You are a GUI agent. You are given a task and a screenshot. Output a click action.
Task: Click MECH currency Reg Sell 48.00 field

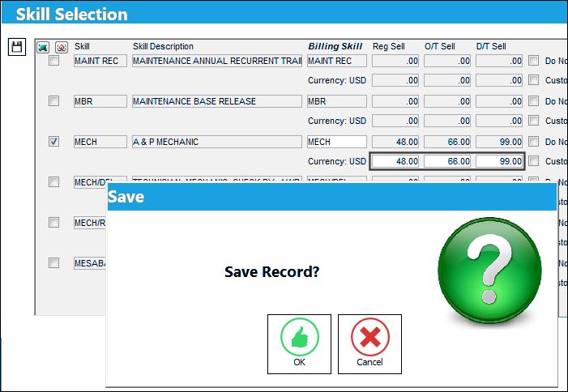pyautogui.click(x=395, y=161)
